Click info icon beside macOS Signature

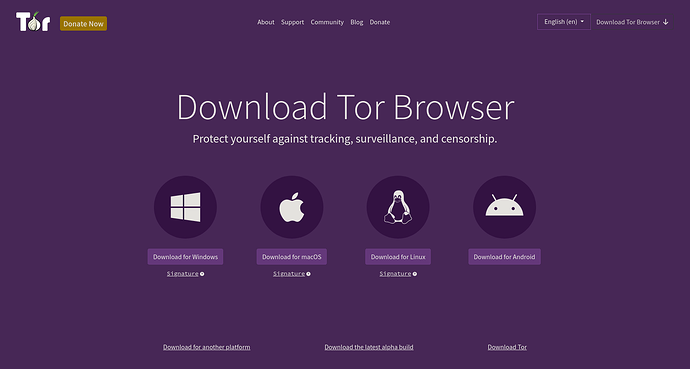[x=308, y=274]
